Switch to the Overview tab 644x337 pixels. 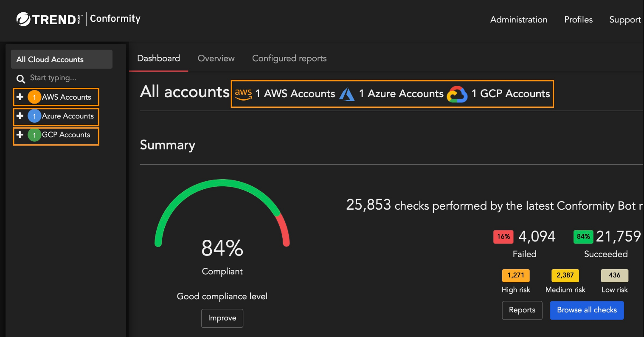(x=216, y=58)
